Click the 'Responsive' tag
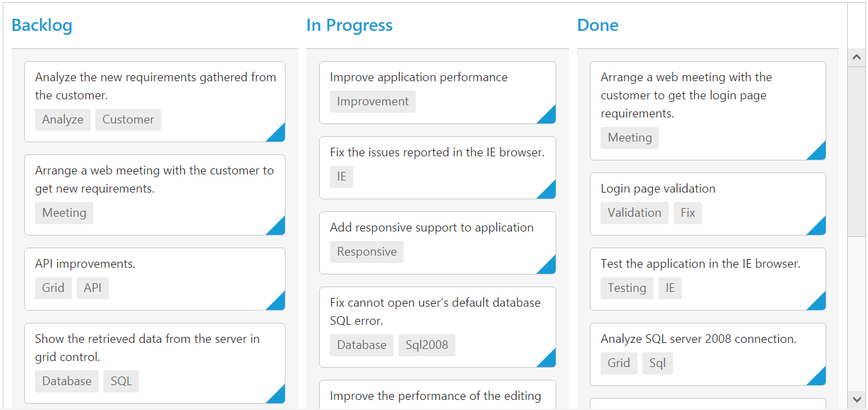868x410 pixels. [x=367, y=252]
